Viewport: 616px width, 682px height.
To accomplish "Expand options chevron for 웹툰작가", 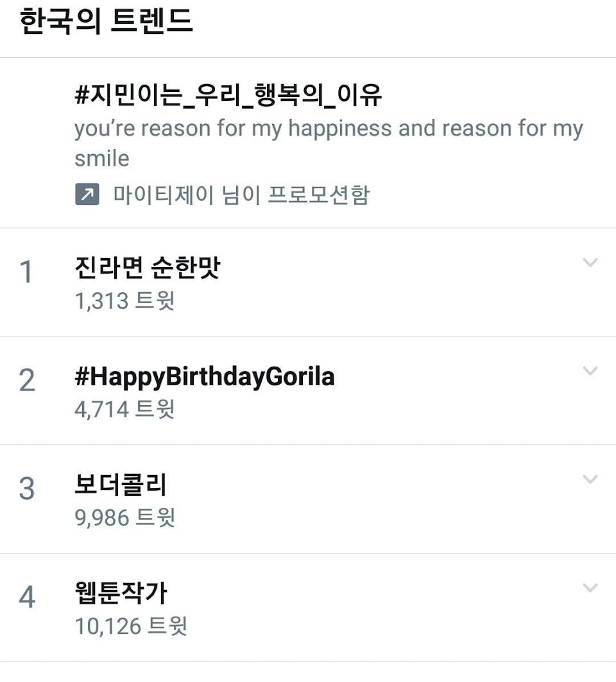I will [x=590, y=588].
